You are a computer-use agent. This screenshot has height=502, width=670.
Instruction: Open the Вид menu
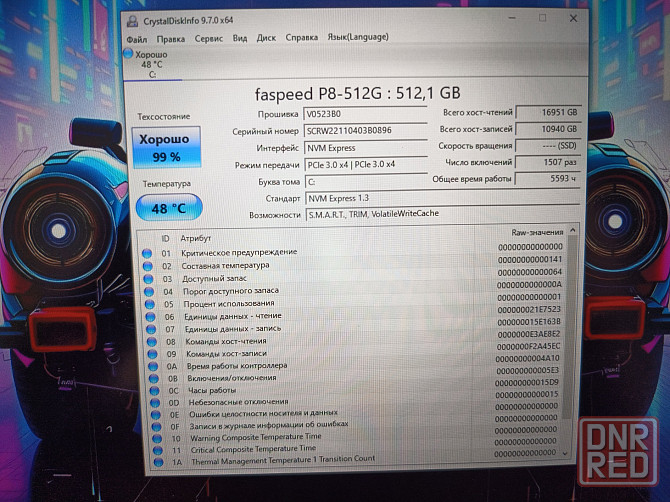coord(240,38)
